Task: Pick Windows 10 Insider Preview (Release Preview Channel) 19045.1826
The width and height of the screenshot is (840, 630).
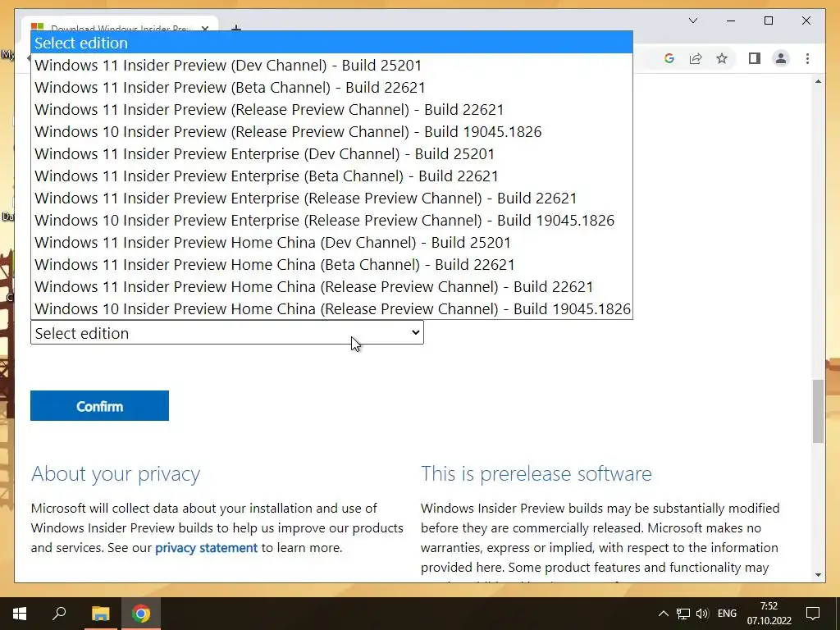Action: point(331,131)
